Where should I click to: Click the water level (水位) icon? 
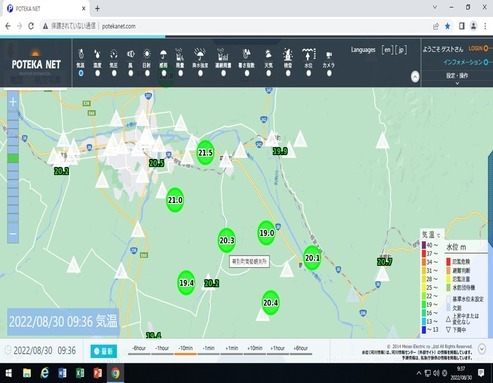(309, 54)
